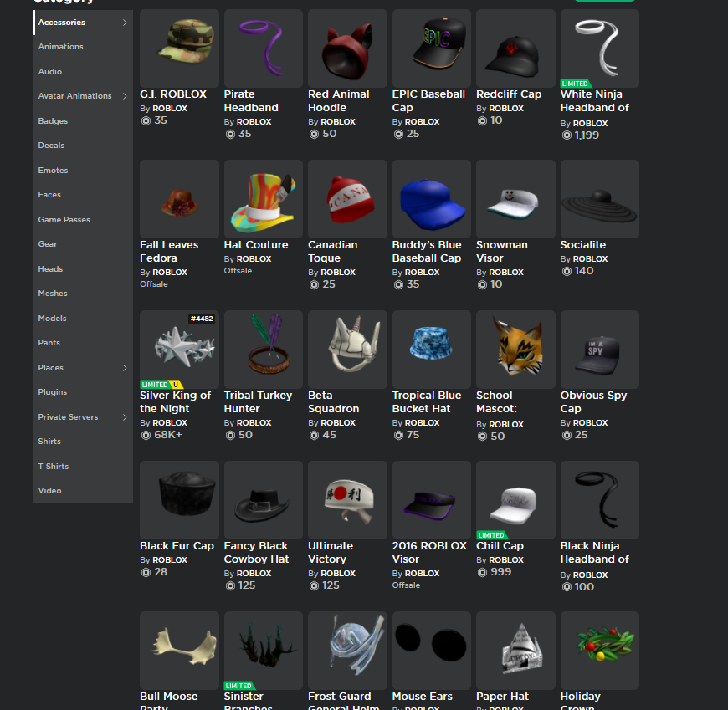Click the Chill Cap thumbnail
The image size is (728, 710).
click(515, 500)
